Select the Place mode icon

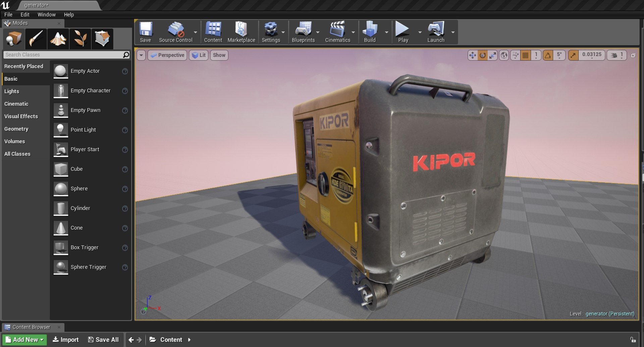(x=14, y=39)
